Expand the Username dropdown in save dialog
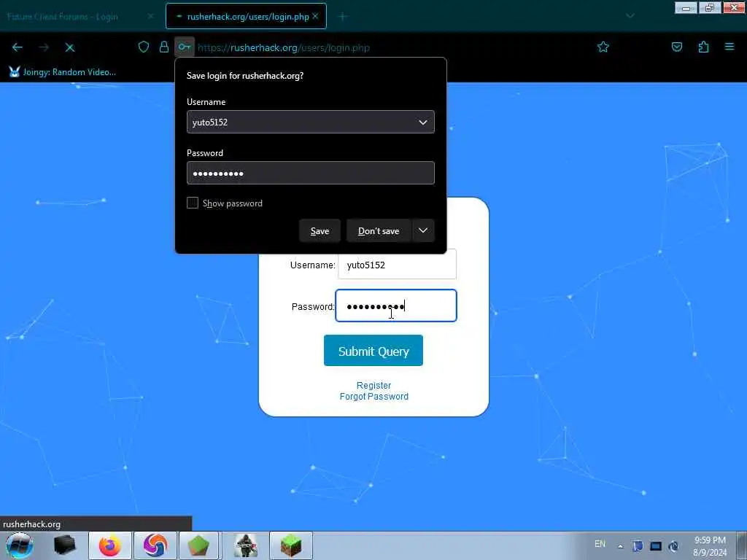This screenshot has width=747, height=560. point(422,122)
